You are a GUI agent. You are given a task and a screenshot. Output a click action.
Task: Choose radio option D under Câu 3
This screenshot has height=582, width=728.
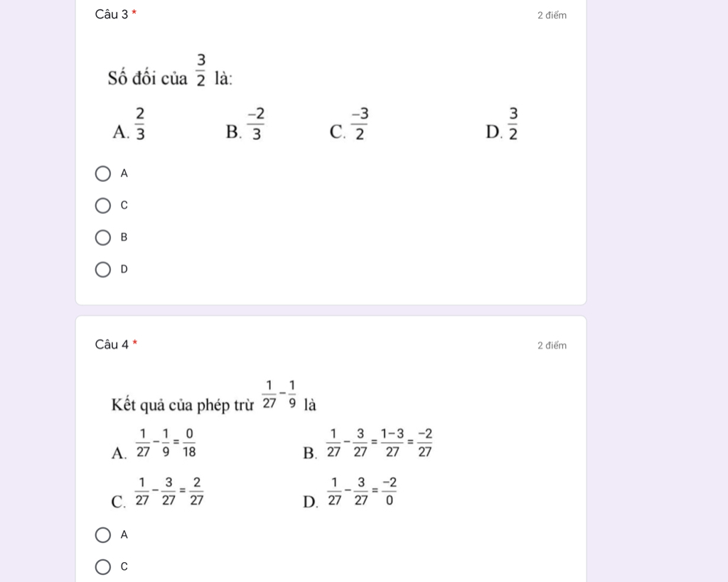click(x=103, y=269)
